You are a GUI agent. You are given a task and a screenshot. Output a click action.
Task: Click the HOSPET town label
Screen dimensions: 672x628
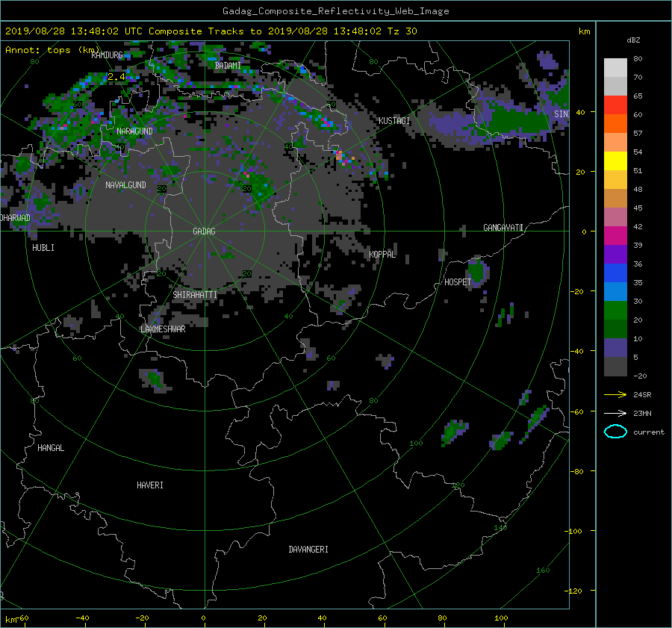pyautogui.click(x=458, y=282)
